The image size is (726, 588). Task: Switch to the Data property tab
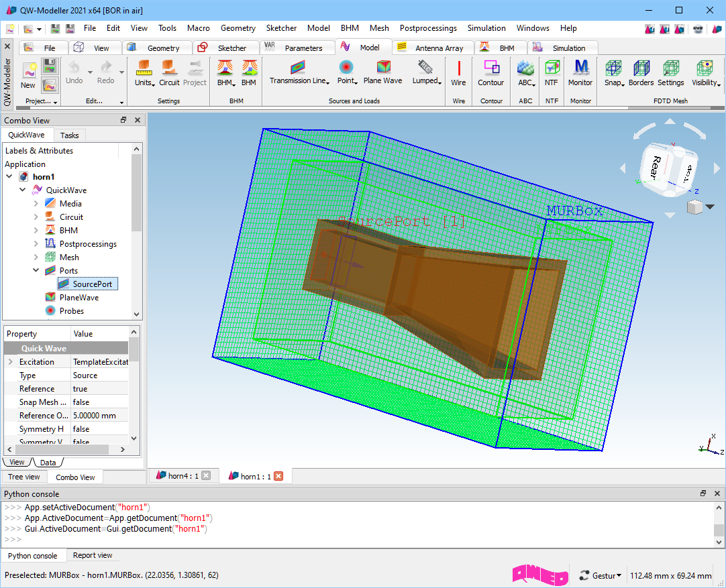48,462
